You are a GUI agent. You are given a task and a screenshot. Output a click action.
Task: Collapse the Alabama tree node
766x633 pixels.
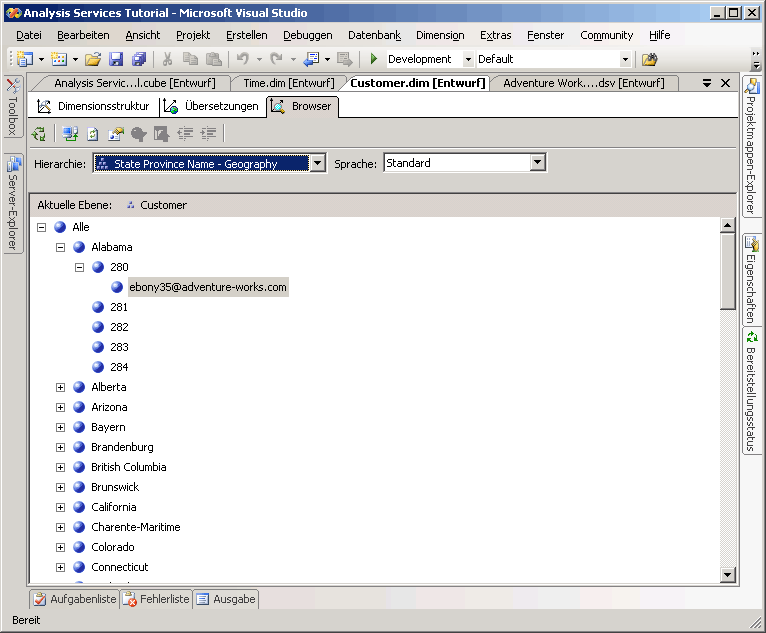coord(61,247)
